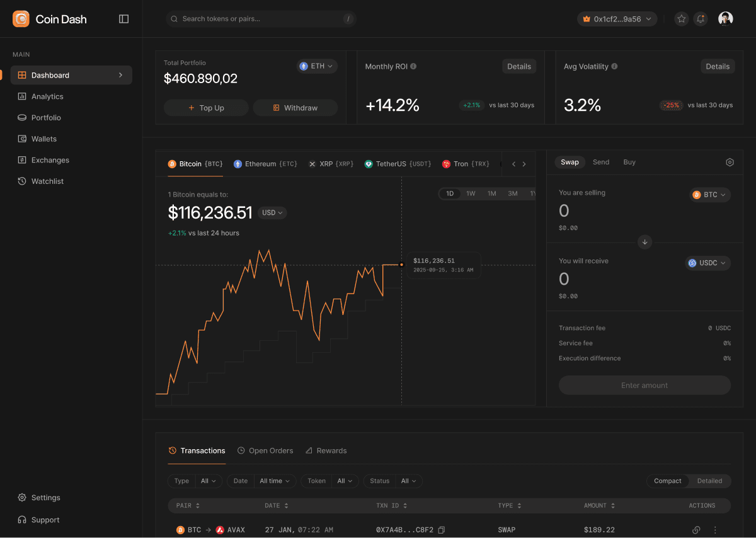This screenshot has height=538, width=756.
Task: Click the Enter amount field in the swap panel
Action: point(644,385)
